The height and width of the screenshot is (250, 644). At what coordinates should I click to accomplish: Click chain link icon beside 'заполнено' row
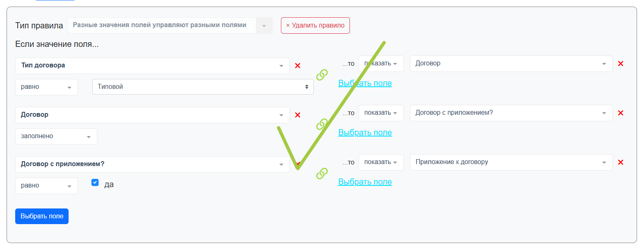[x=322, y=124]
